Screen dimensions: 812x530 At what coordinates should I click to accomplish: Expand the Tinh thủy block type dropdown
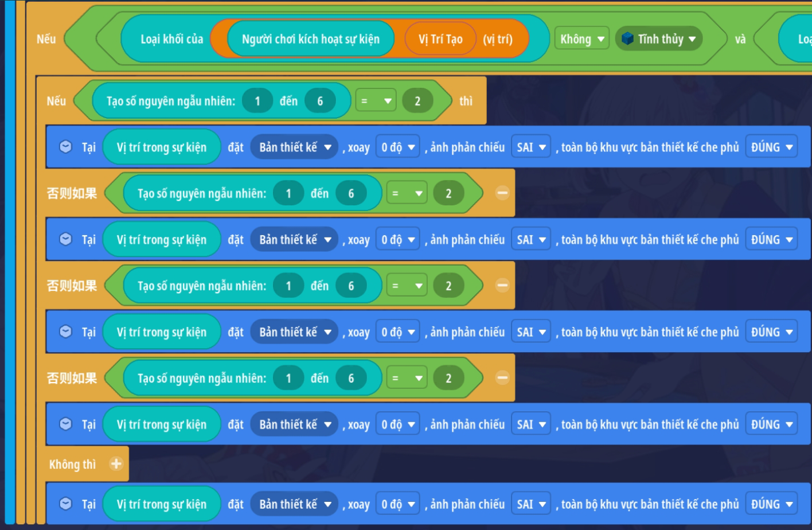[692, 39]
